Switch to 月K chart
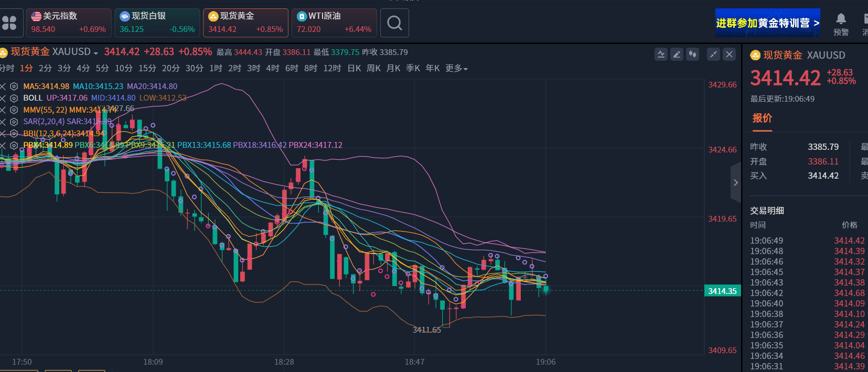The width and height of the screenshot is (868, 372). pyautogui.click(x=393, y=69)
